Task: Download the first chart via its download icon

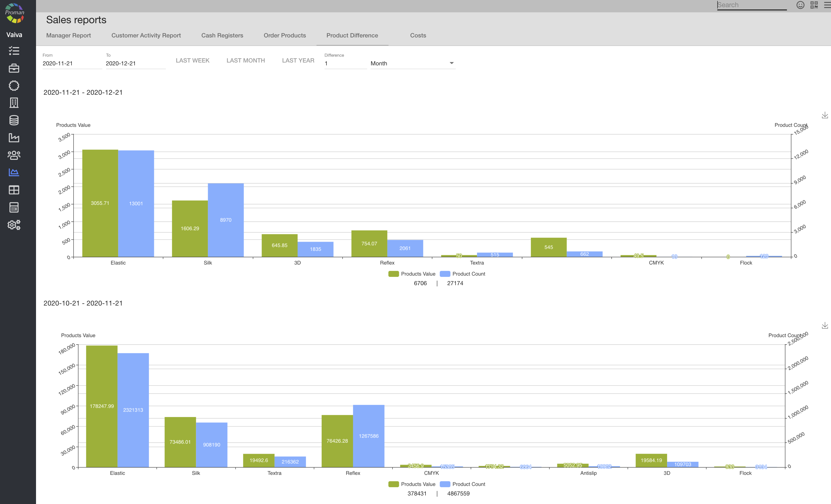Action: coord(825,115)
